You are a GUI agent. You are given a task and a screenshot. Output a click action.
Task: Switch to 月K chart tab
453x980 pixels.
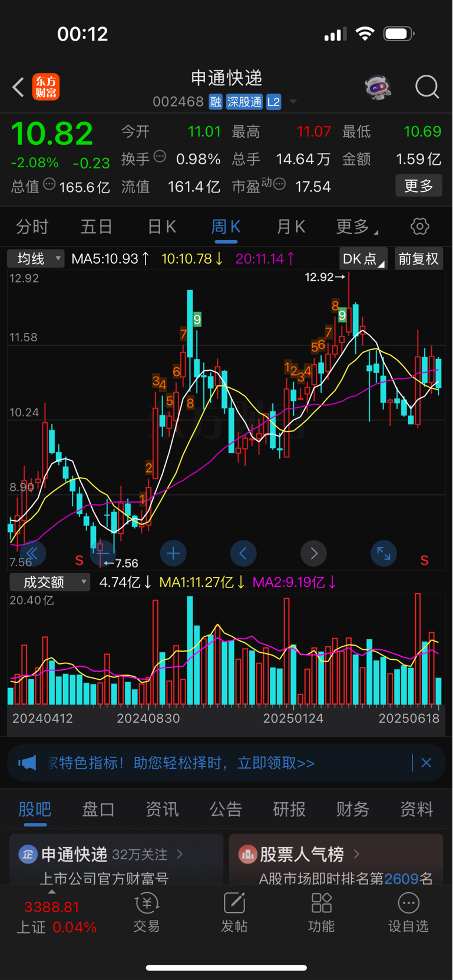290,227
